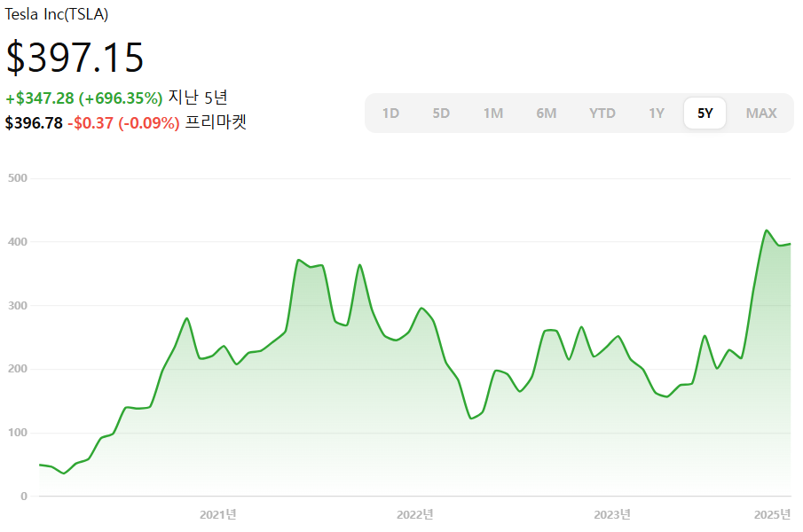Click the 2022년 x-axis label
The height and width of the screenshot is (532, 803).
tap(415, 514)
